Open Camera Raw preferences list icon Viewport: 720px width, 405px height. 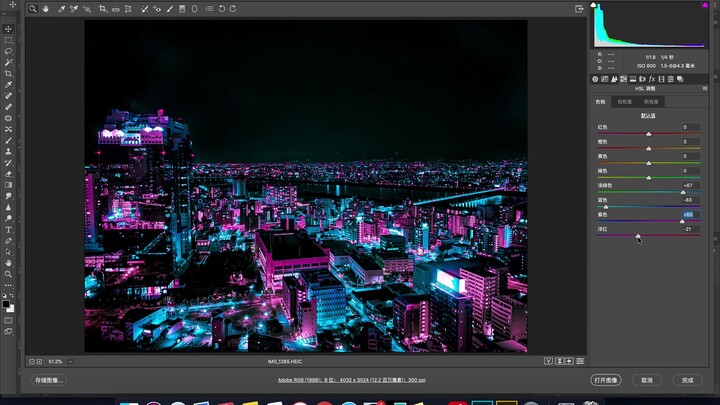tap(209, 9)
